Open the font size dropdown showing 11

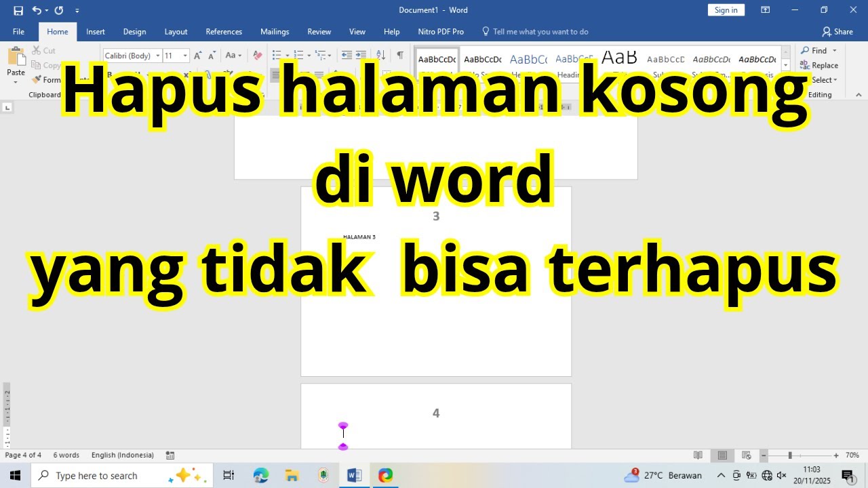pos(185,56)
